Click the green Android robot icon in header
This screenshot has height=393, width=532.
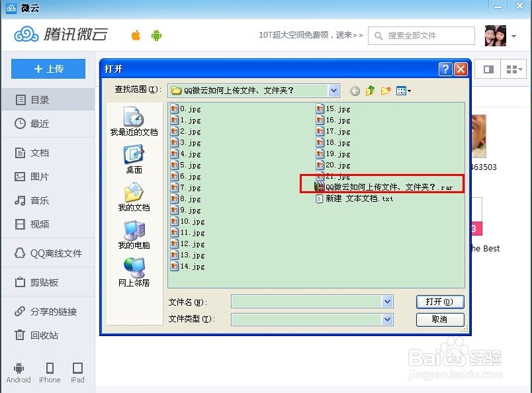[156, 35]
